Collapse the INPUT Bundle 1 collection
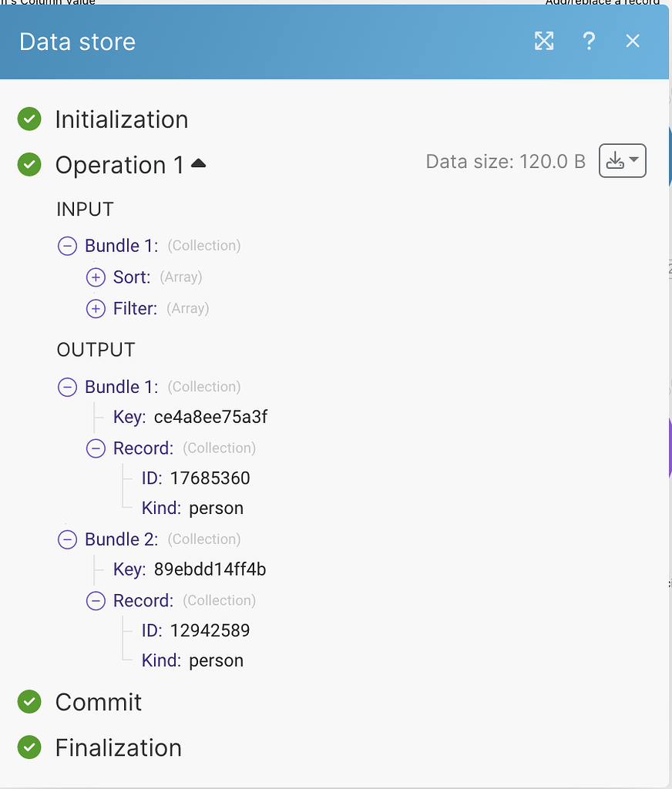This screenshot has width=672, height=789. (x=68, y=246)
